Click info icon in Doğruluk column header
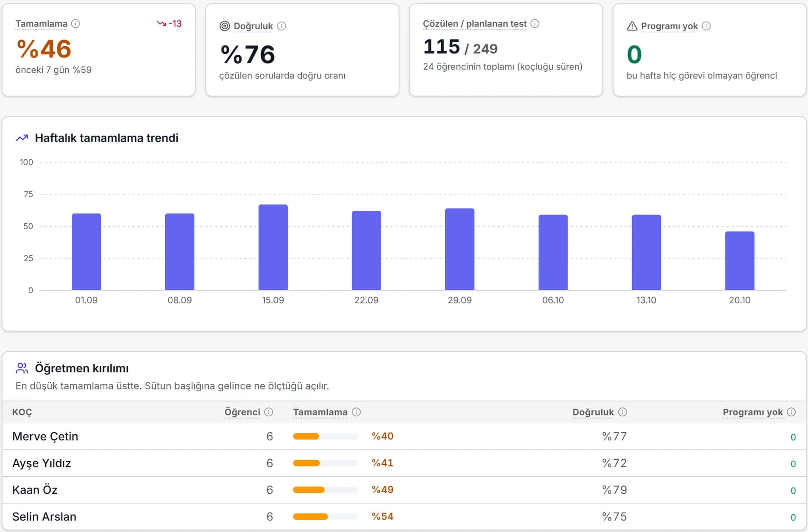808x532 pixels. 622,412
